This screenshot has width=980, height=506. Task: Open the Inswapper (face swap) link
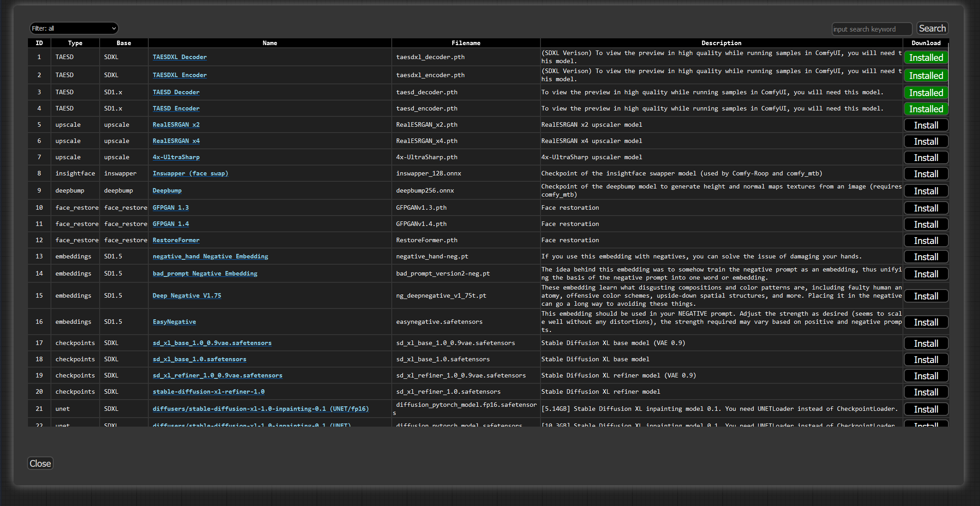click(x=190, y=173)
